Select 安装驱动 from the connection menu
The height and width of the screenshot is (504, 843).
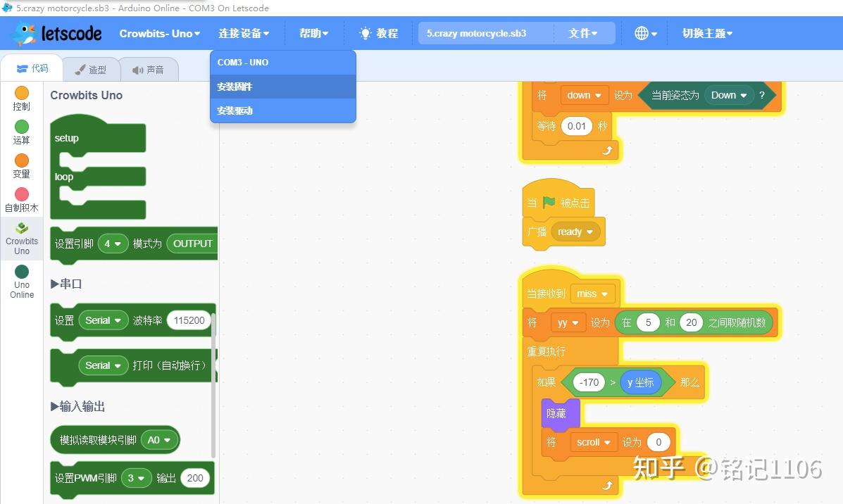click(x=235, y=110)
